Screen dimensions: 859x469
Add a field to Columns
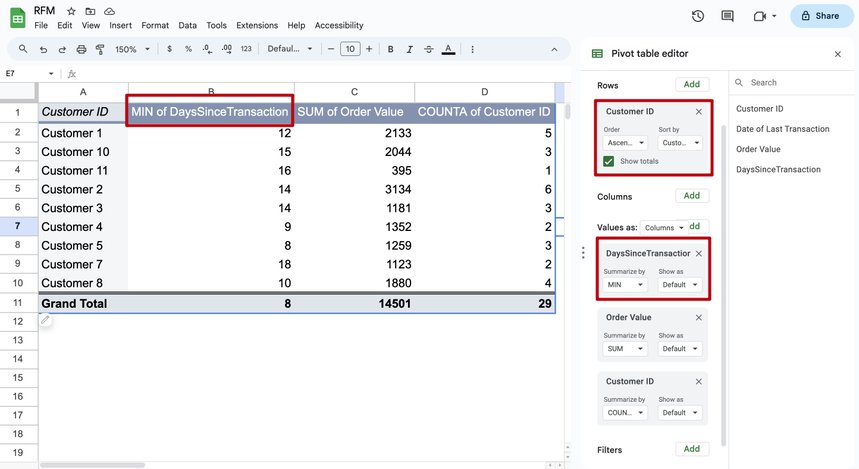pyautogui.click(x=691, y=196)
